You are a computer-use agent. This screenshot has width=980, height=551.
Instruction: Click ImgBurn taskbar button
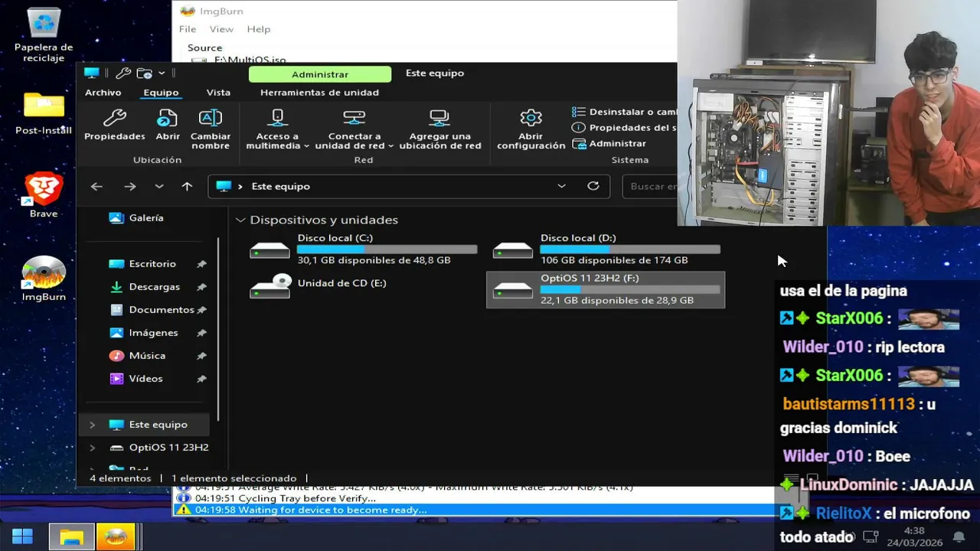(116, 536)
